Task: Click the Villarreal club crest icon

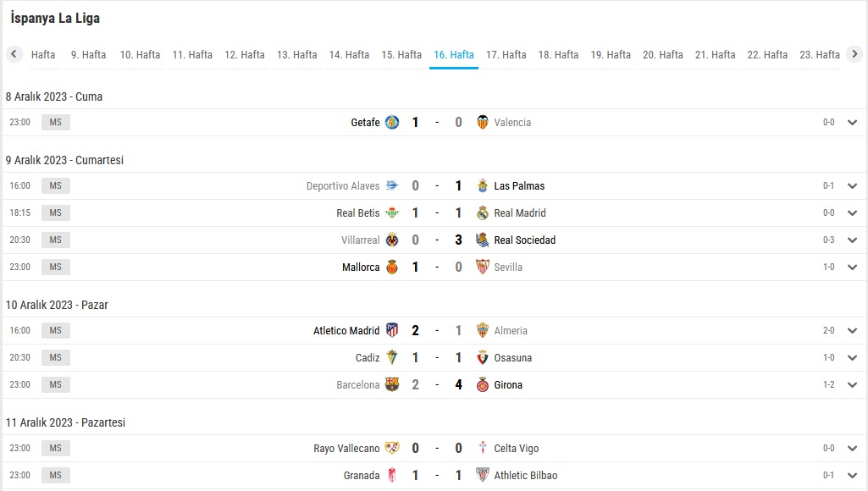Action: [x=392, y=240]
